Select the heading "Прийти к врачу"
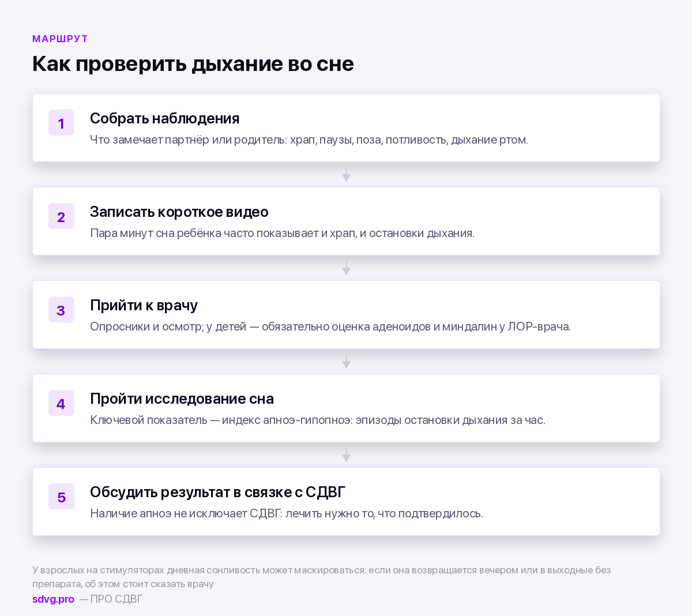692x616 pixels. tap(144, 305)
